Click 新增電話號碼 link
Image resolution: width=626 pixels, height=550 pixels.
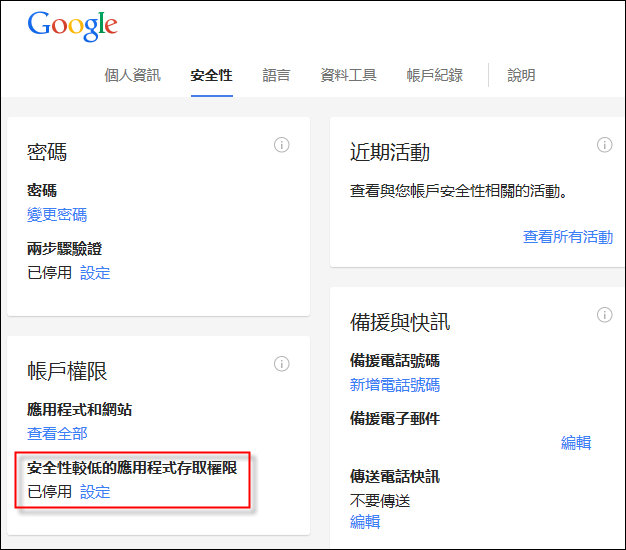395,385
